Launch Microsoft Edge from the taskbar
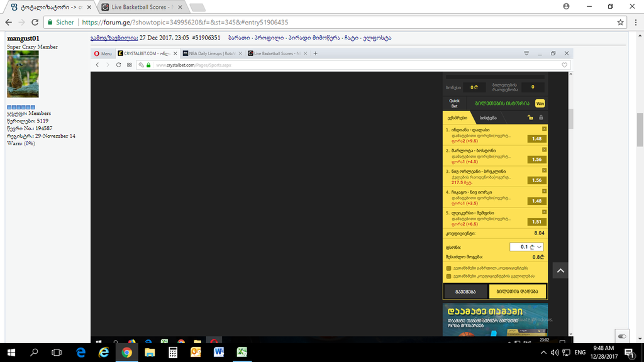Screen dimensions: 644x362 pos(80,352)
